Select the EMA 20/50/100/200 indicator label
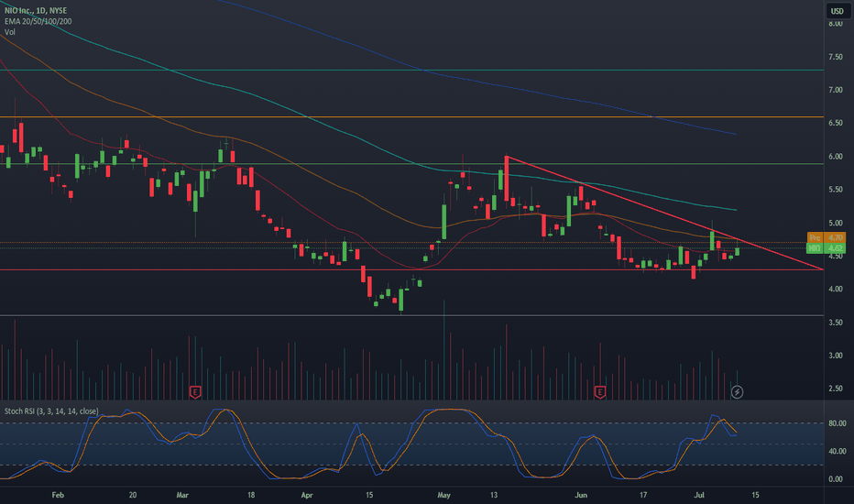Image resolution: width=854 pixels, height=504 pixels. 38,21
